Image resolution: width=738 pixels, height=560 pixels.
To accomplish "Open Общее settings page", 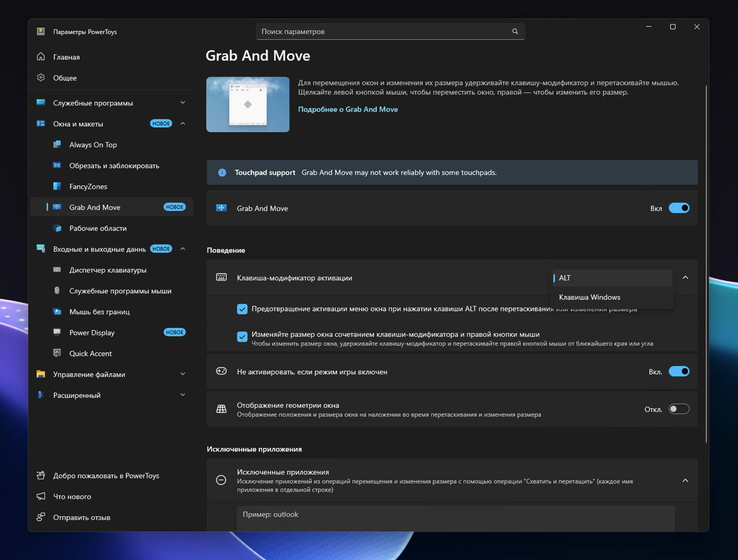I will pyautogui.click(x=65, y=78).
